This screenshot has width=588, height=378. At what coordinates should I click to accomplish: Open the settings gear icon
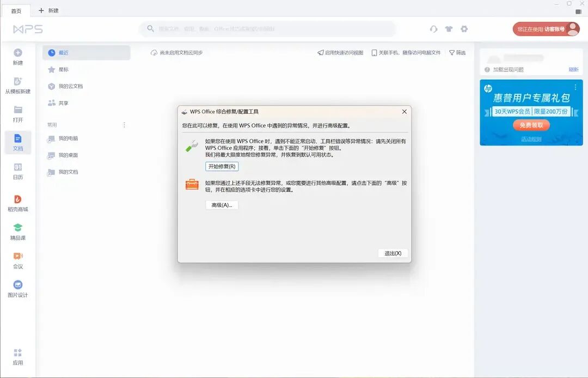(464, 29)
